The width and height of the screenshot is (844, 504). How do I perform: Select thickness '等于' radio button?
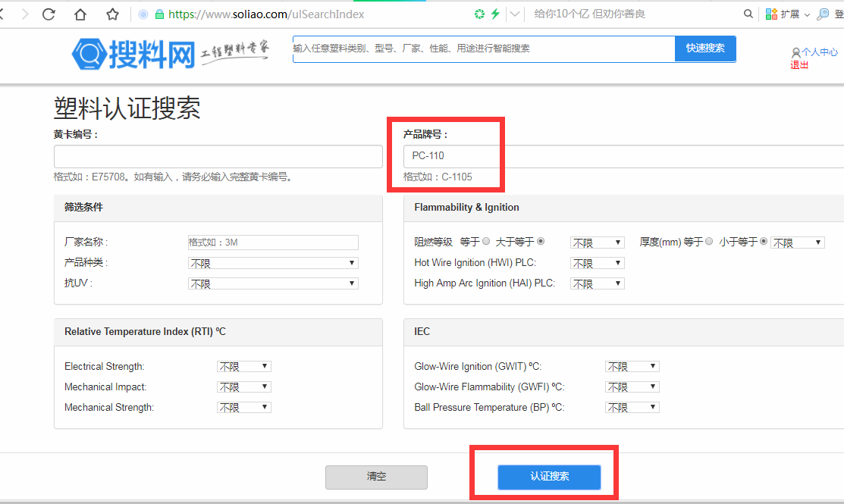709,242
